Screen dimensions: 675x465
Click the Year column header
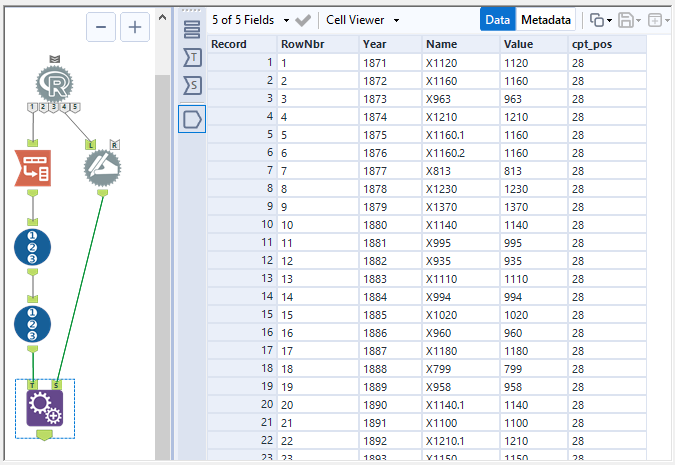pyautogui.click(x=390, y=44)
